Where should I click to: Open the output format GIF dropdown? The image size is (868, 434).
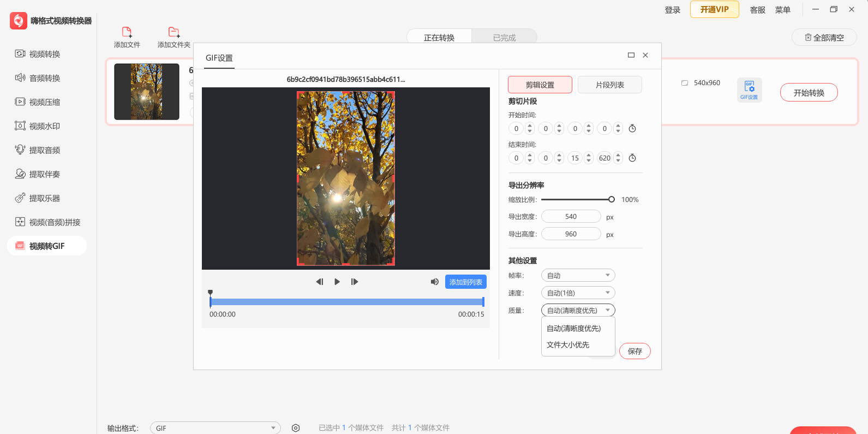coord(215,428)
